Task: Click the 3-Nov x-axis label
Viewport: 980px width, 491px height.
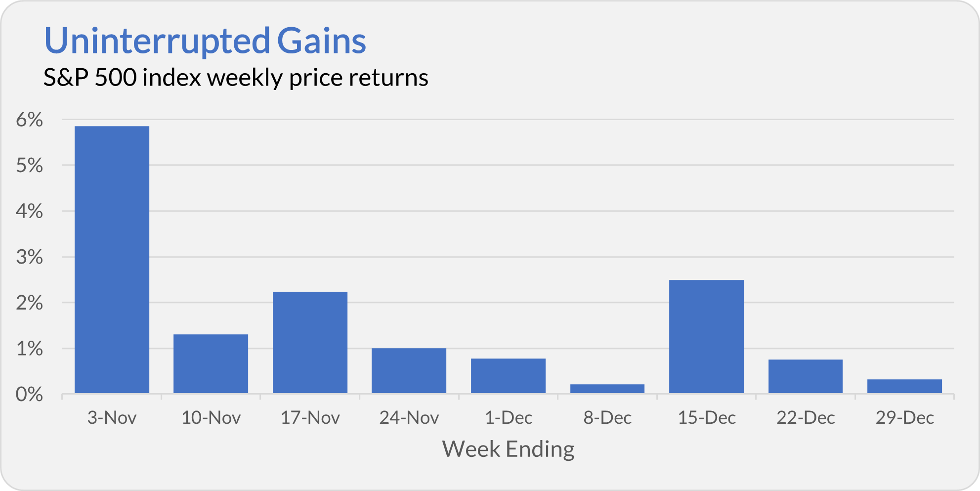Action: (x=112, y=418)
